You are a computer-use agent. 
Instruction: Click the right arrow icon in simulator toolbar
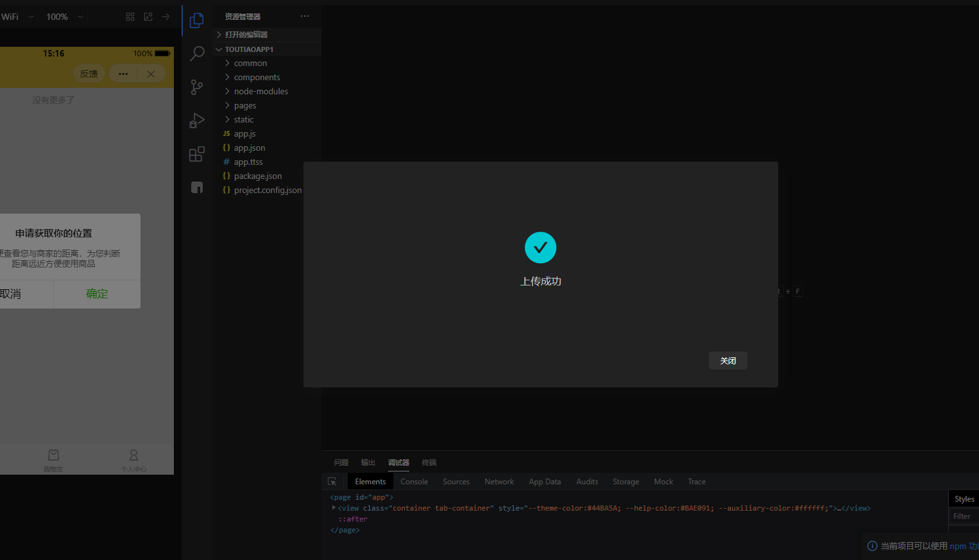pyautogui.click(x=166, y=17)
